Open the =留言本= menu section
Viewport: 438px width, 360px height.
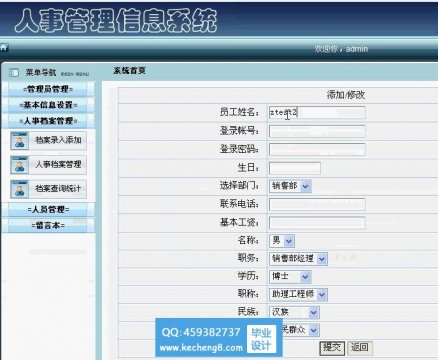48,225
